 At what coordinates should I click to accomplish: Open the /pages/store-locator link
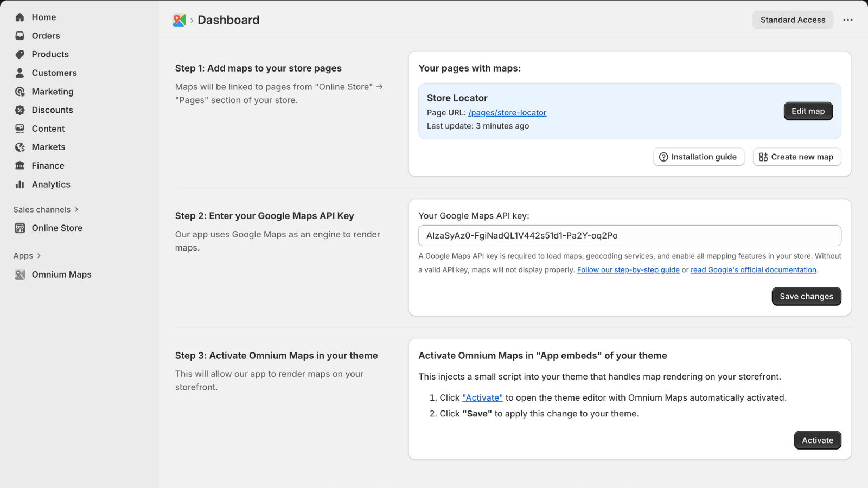point(507,113)
